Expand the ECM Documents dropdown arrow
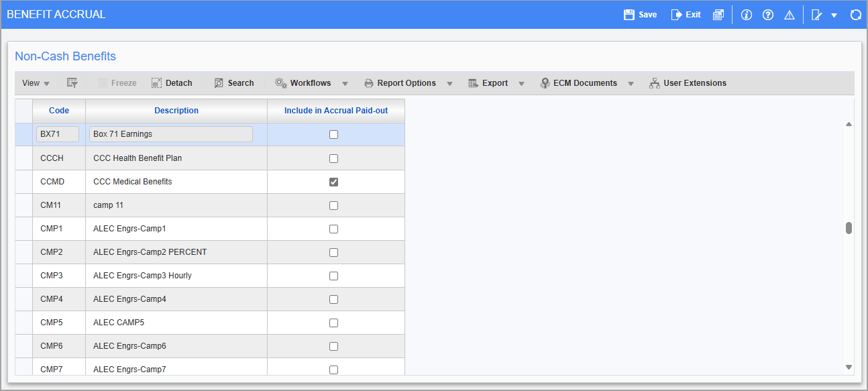This screenshot has width=868, height=391. coord(631,84)
